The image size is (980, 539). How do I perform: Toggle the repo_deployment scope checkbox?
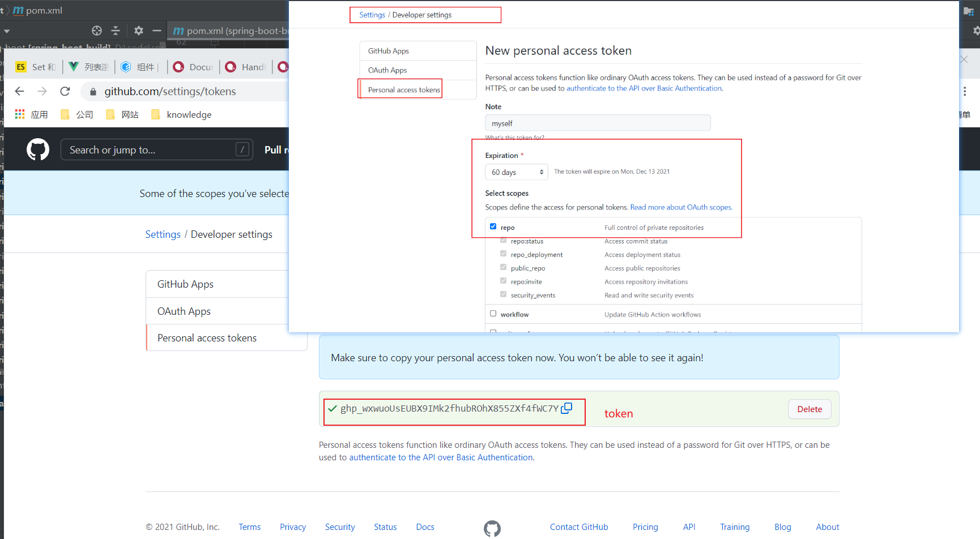503,254
